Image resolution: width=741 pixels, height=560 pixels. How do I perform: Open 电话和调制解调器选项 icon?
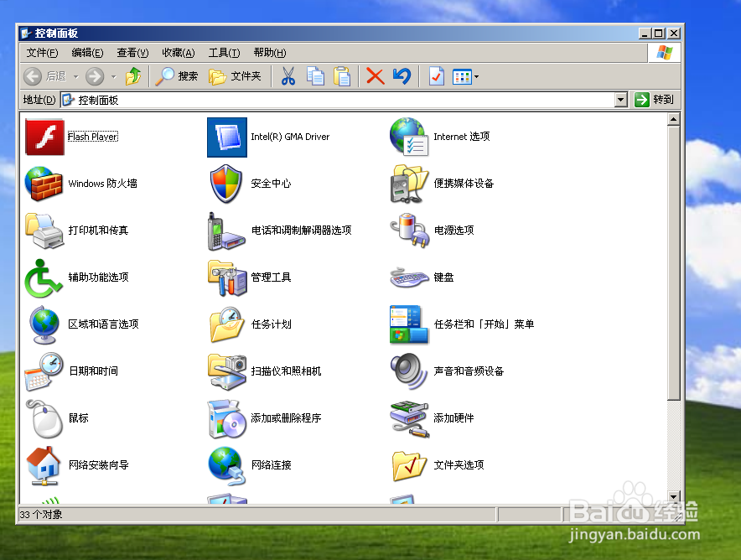click(x=226, y=231)
